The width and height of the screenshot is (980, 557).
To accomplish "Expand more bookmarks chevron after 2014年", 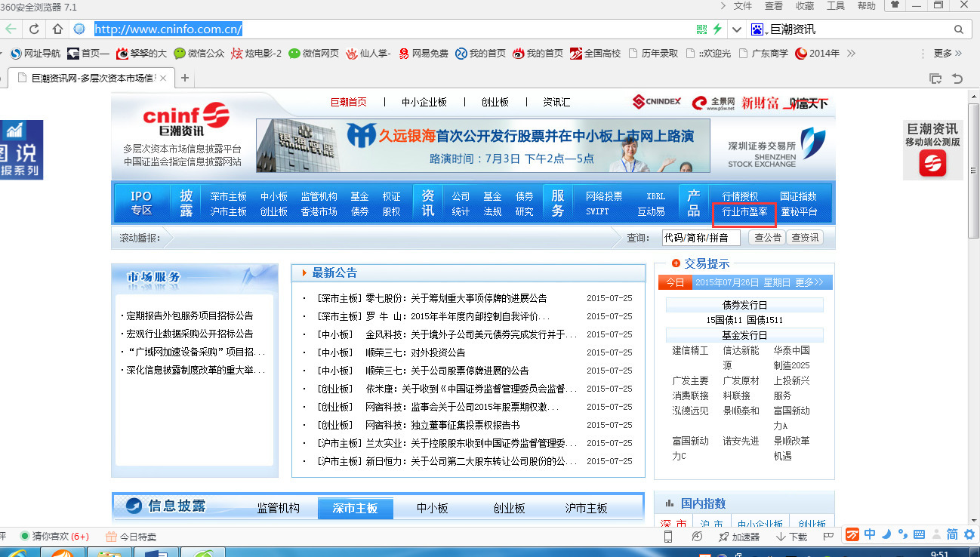I will [852, 54].
